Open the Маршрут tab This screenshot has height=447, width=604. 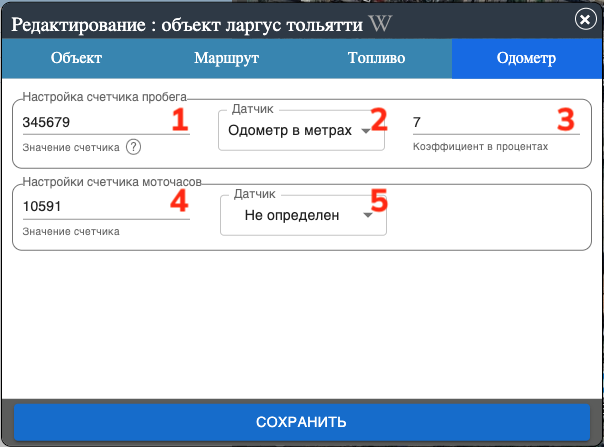226,59
